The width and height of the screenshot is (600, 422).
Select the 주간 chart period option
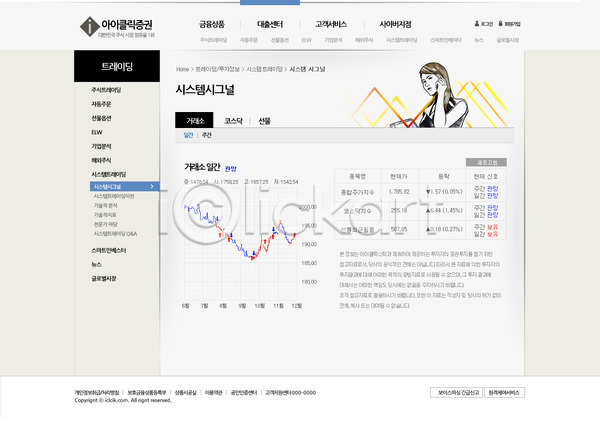click(x=206, y=135)
